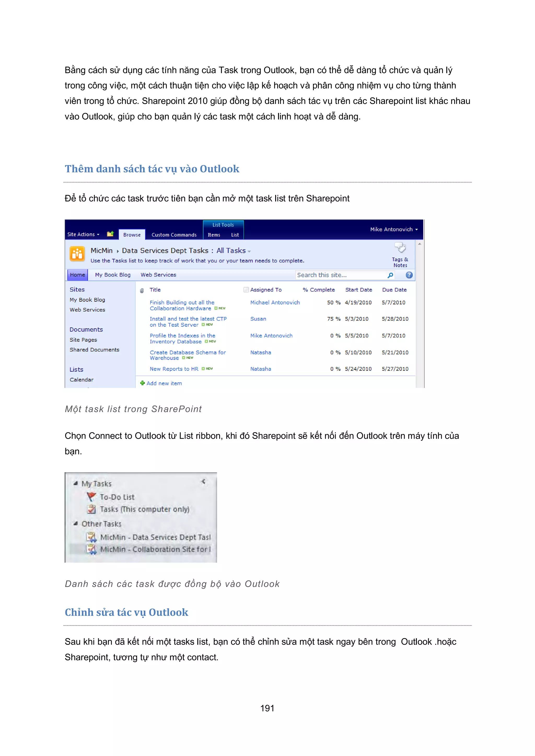
Task: Open Site Pages in the sidebar
Action: pyautogui.click(x=83, y=340)
